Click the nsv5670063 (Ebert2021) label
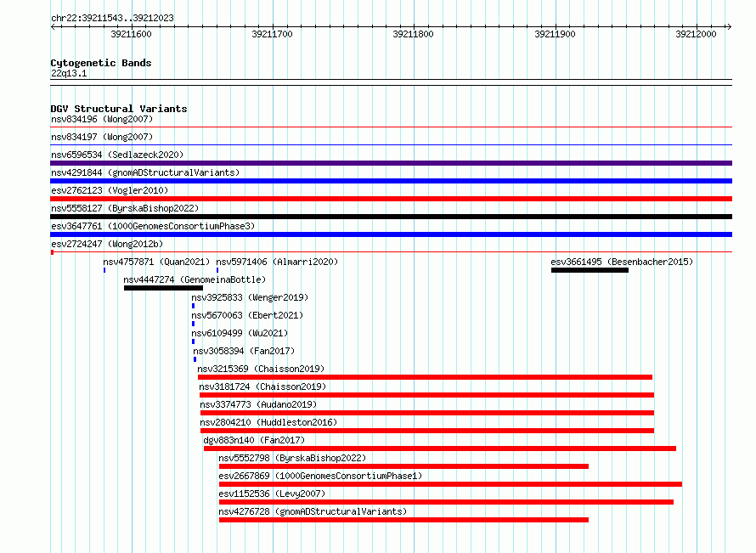The width and height of the screenshot is (756, 553). [x=247, y=315]
